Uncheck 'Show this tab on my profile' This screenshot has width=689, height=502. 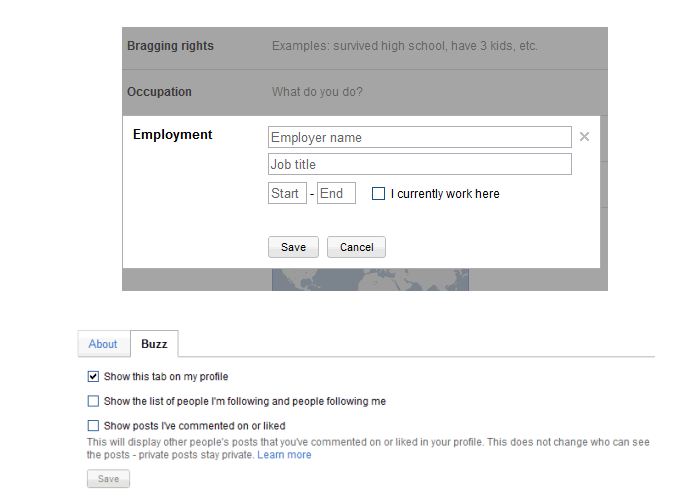point(94,377)
